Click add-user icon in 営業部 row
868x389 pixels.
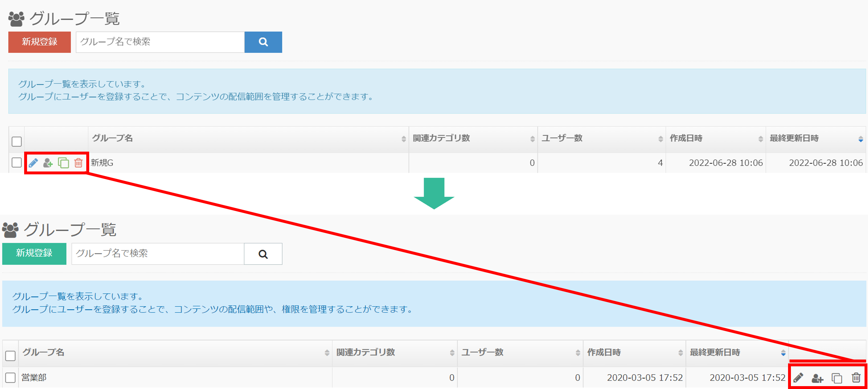point(817,378)
